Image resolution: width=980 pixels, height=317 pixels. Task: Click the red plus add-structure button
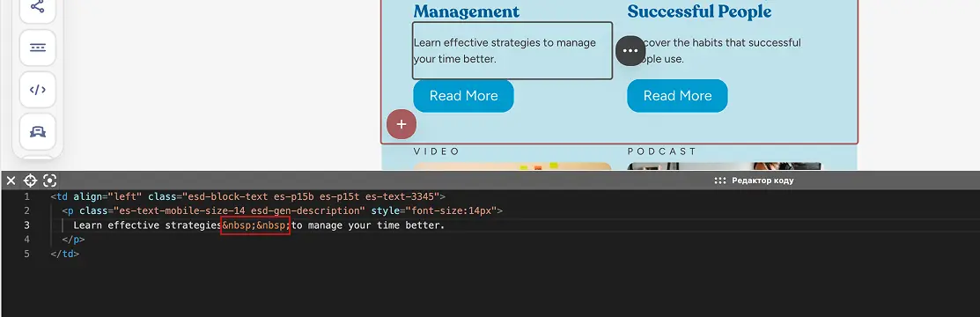[402, 124]
